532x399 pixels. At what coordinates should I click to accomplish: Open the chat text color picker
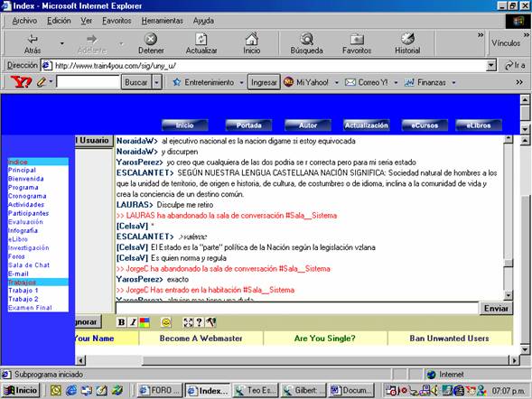point(145,322)
